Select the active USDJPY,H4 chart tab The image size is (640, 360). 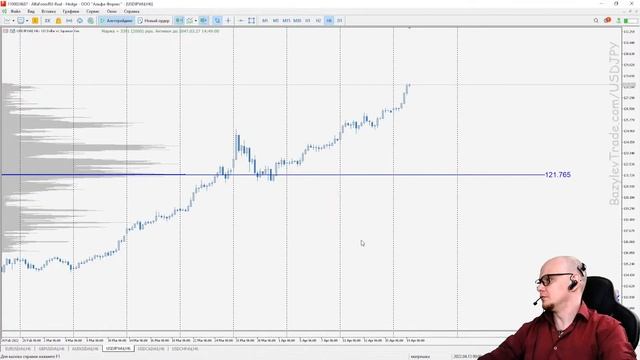pyautogui.click(x=118, y=349)
